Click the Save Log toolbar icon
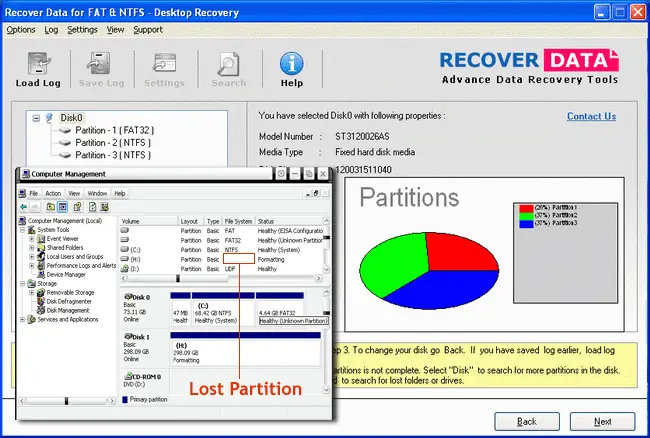Image resolution: width=650 pixels, height=438 pixels. pyautogui.click(x=99, y=63)
